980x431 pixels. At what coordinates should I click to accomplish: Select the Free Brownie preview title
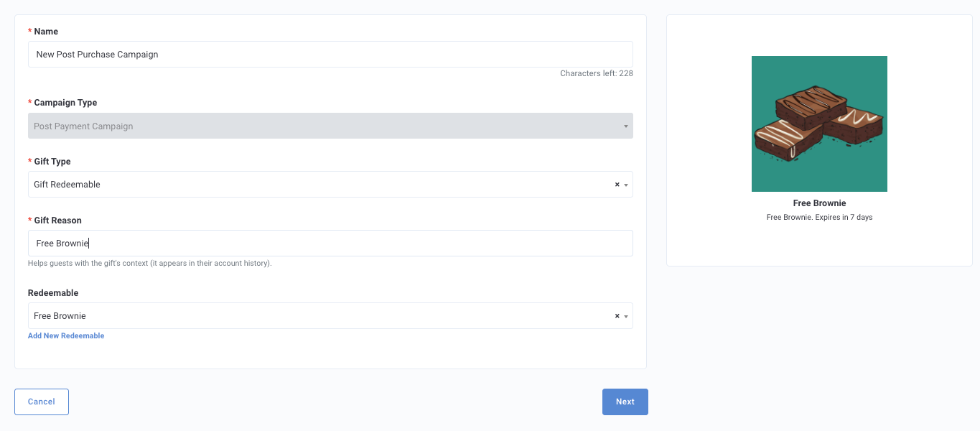[819, 203]
